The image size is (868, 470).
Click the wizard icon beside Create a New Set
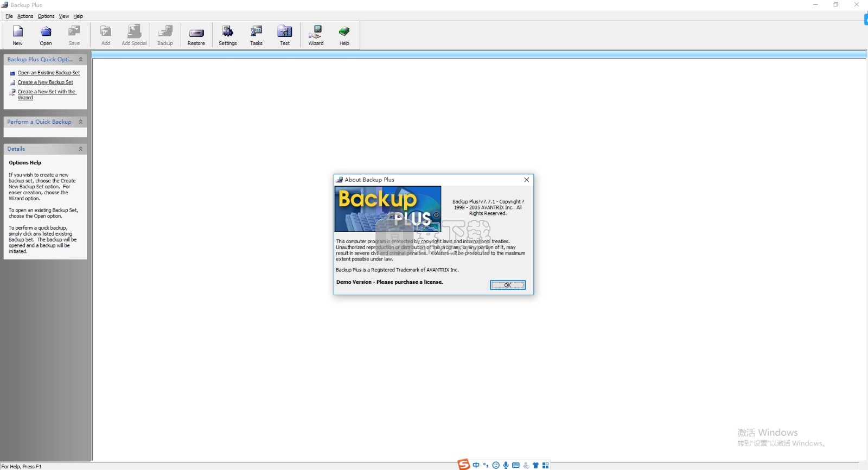coord(12,92)
